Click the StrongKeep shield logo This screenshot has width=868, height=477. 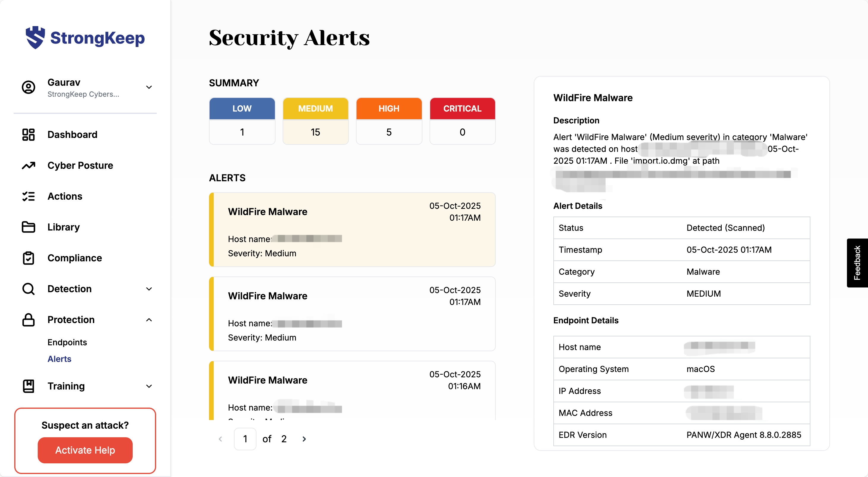point(35,37)
